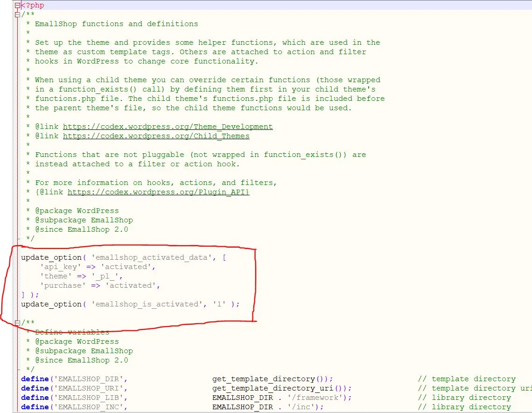Collapse the Define variables comment block fold
This screenshot has width=532, height=413.
tap(18, 323)
